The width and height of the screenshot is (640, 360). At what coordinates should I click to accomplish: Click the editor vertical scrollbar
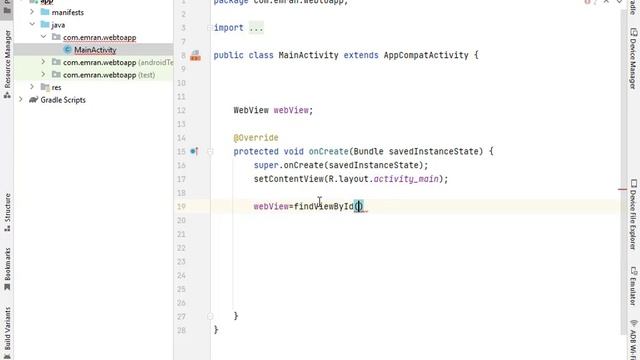[x=624, y=171]
